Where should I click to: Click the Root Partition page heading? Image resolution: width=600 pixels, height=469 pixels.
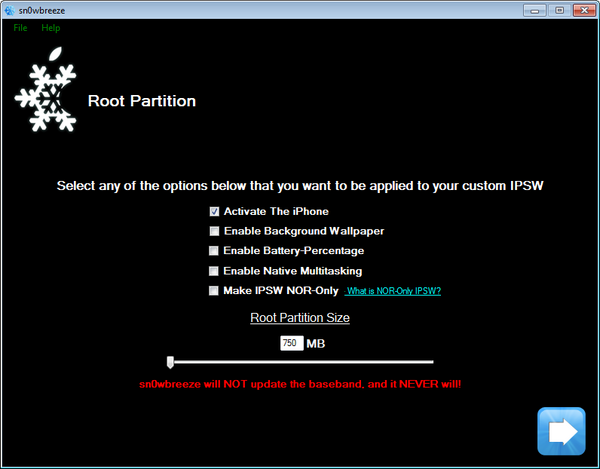[142, 101]
